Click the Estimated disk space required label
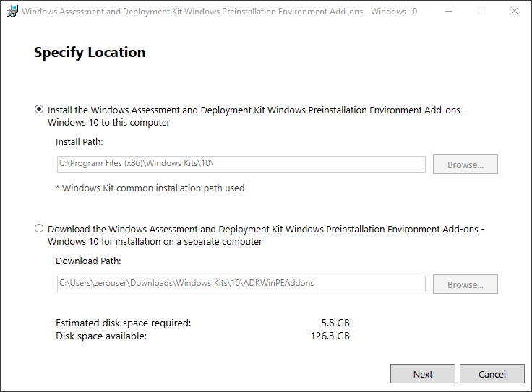532x392 pixels. (x=123, y=323)
